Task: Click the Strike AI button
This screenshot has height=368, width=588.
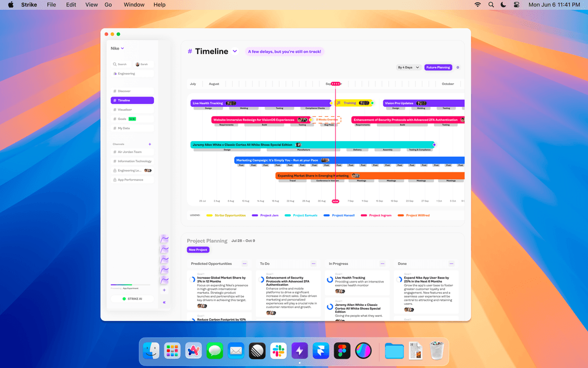Action: click(132, 299)
